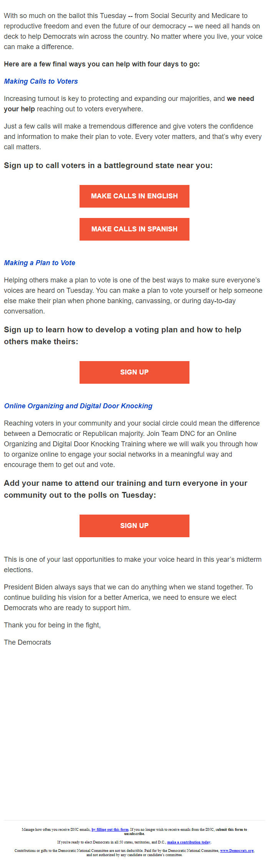Click heading 'Sign up to learn how to develop a voting plan'

pyautogui.click(x=123, y=335)
